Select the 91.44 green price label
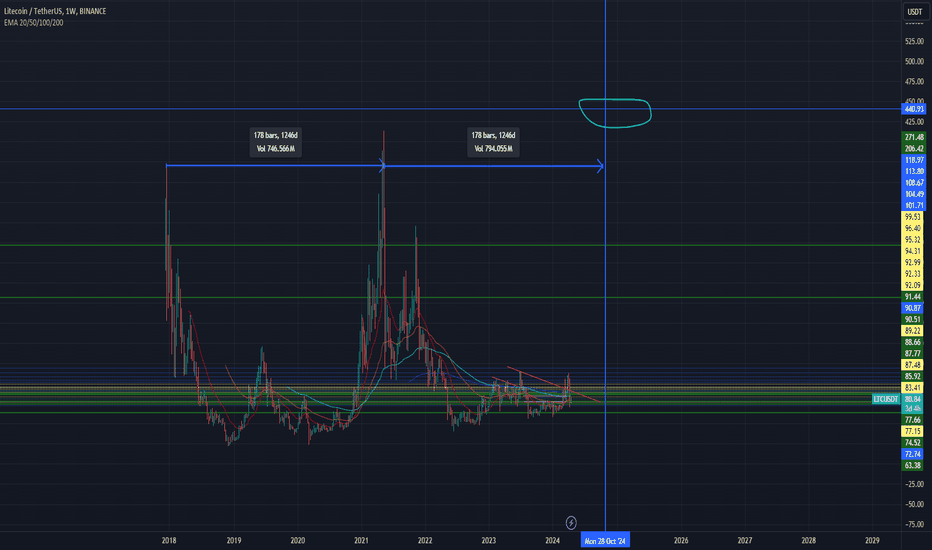 tap(912, 297)
